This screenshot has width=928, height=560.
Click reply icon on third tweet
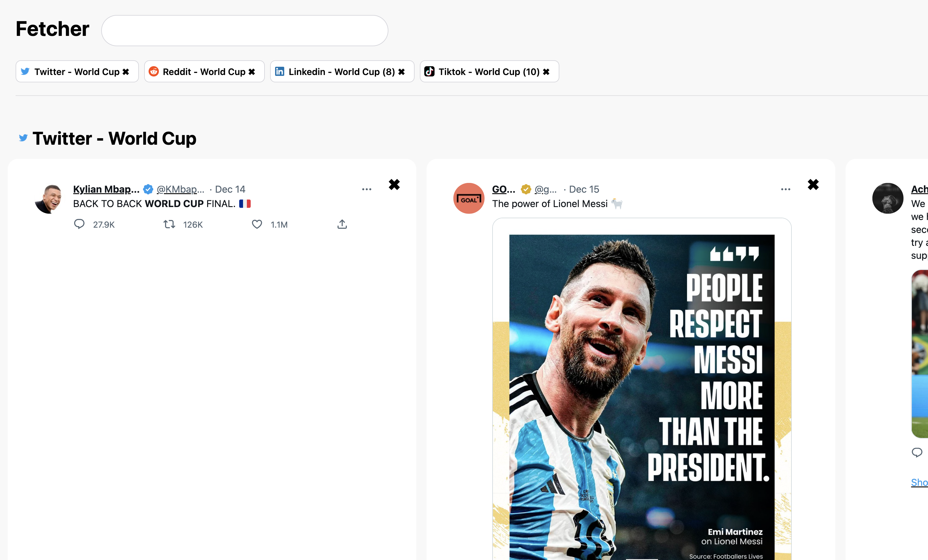click(x=917, y=452)
